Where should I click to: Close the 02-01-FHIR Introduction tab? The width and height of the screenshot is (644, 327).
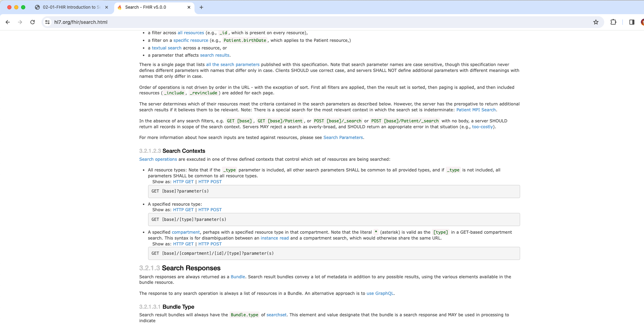point(107,7)
